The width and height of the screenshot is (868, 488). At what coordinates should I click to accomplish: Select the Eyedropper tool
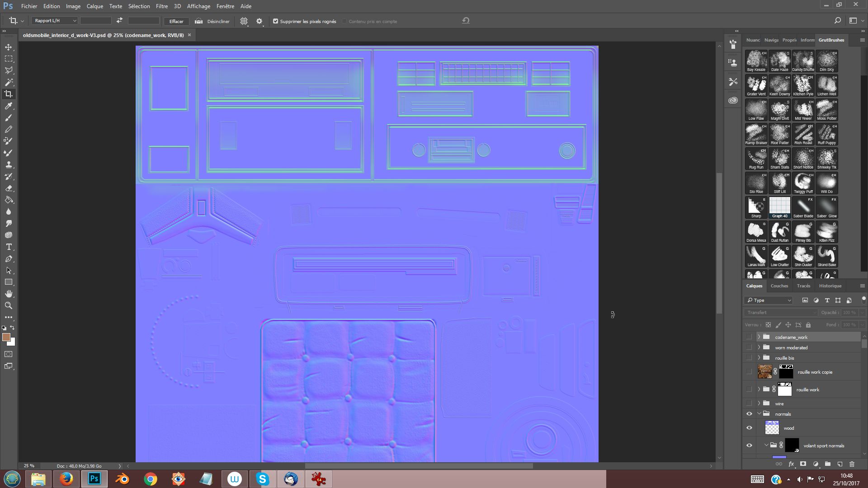click(x=9, y=106)
